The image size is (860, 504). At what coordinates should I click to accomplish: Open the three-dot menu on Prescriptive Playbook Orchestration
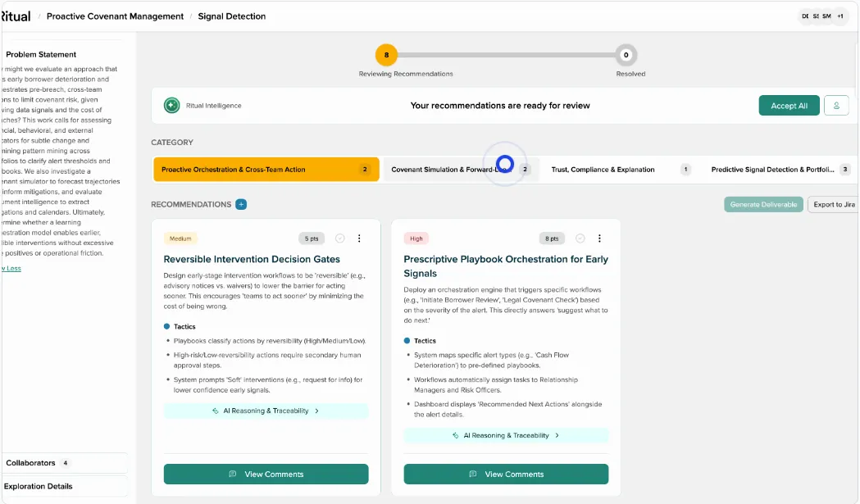click(599, 238)
